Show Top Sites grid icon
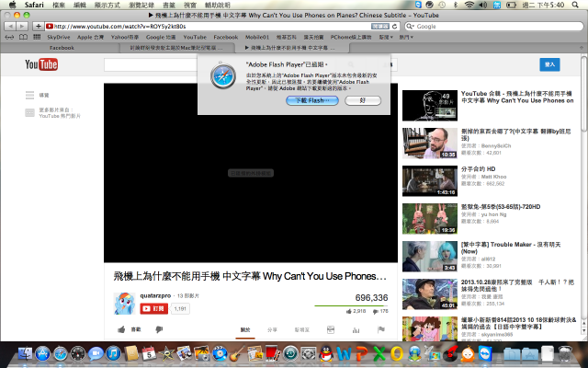The height and width of the screenshot is (368, 588). point(37,37)
